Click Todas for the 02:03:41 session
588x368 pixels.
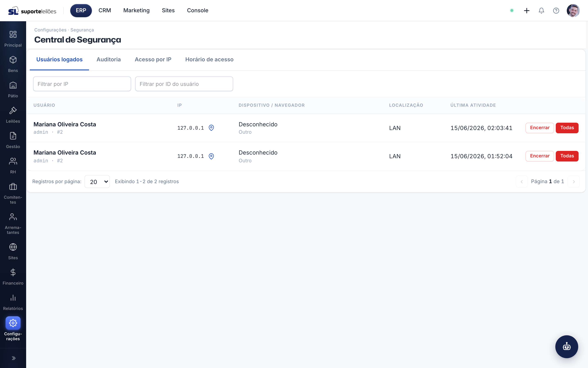tap(567, 128)
